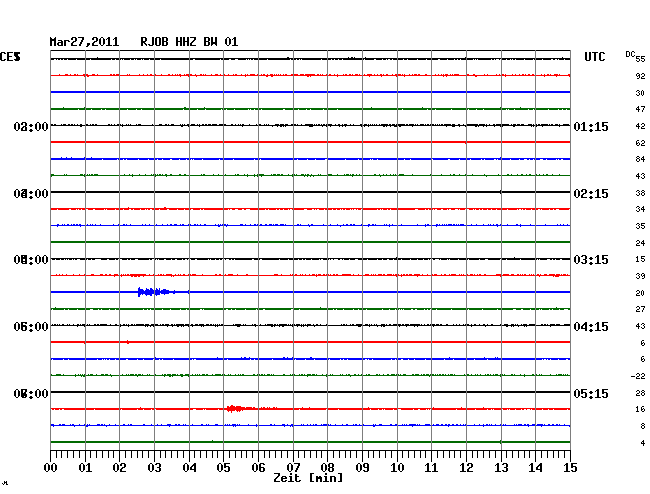This screenshot has height=494, width=650.
Task: Select the DC value '28'
Action: (x=640, y=393)
